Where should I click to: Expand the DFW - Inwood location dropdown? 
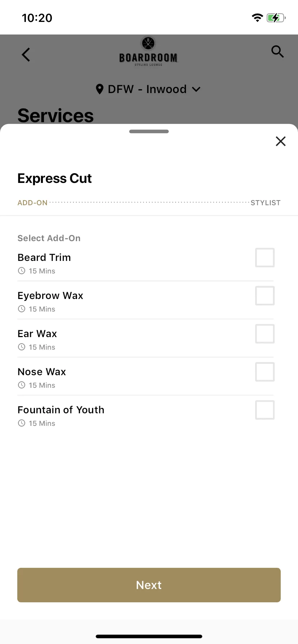148,89
